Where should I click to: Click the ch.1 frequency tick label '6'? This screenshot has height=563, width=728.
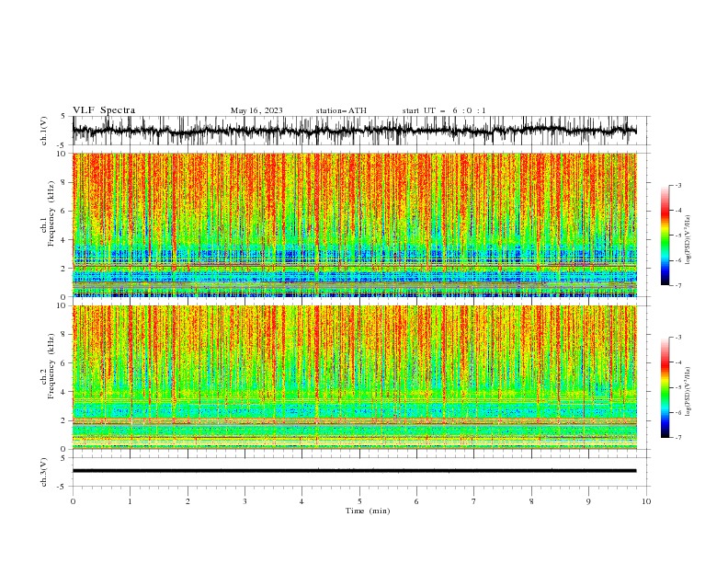click(x=64, y=211)
